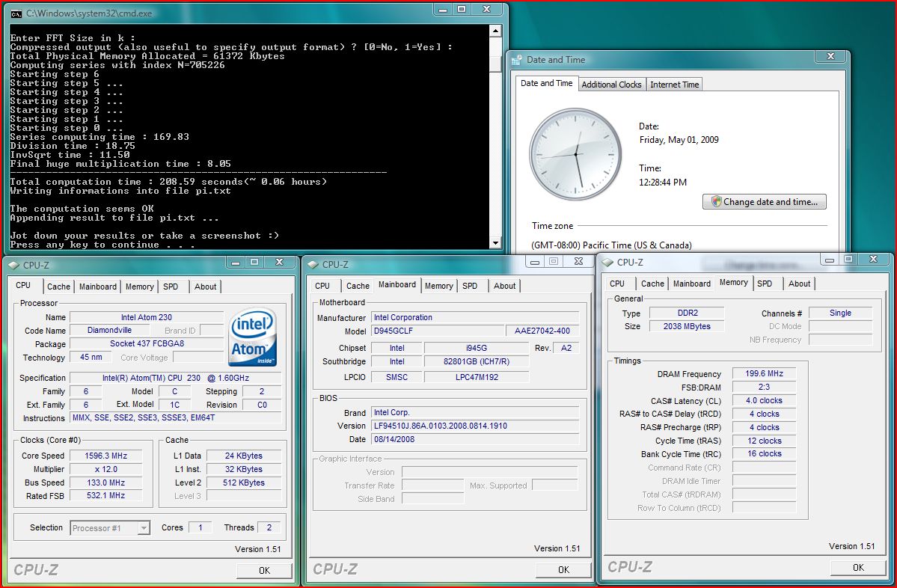This screenshot has height=588, width=897.
Task: Click the L1 Data value 24 KBytes
Action: (x=244, y=456)
